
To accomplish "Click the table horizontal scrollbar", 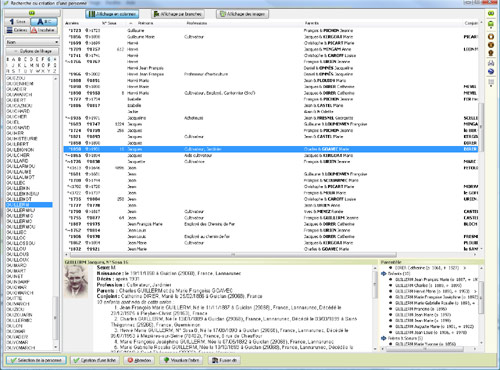I will point(233,255).
